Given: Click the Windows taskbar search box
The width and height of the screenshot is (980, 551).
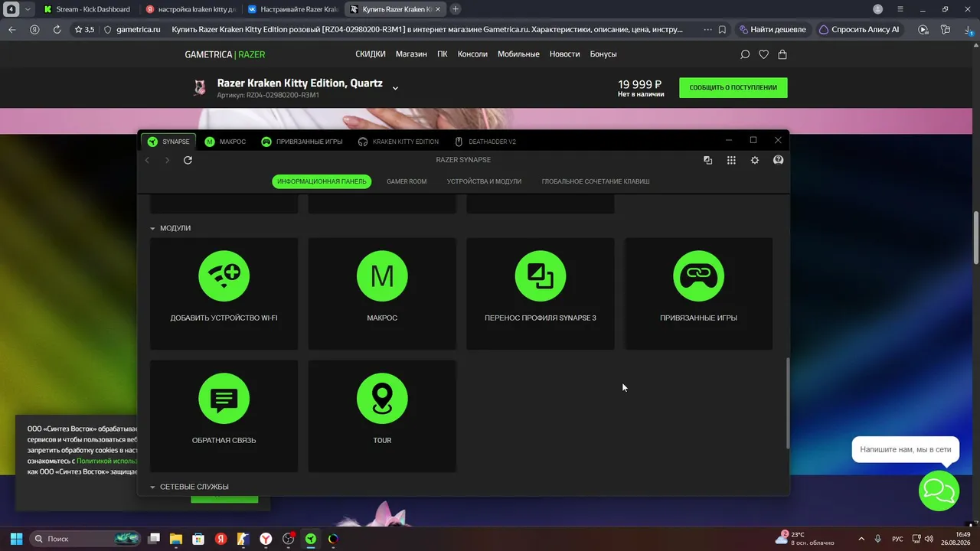Looking at the screenshot, I should point(85,539).
